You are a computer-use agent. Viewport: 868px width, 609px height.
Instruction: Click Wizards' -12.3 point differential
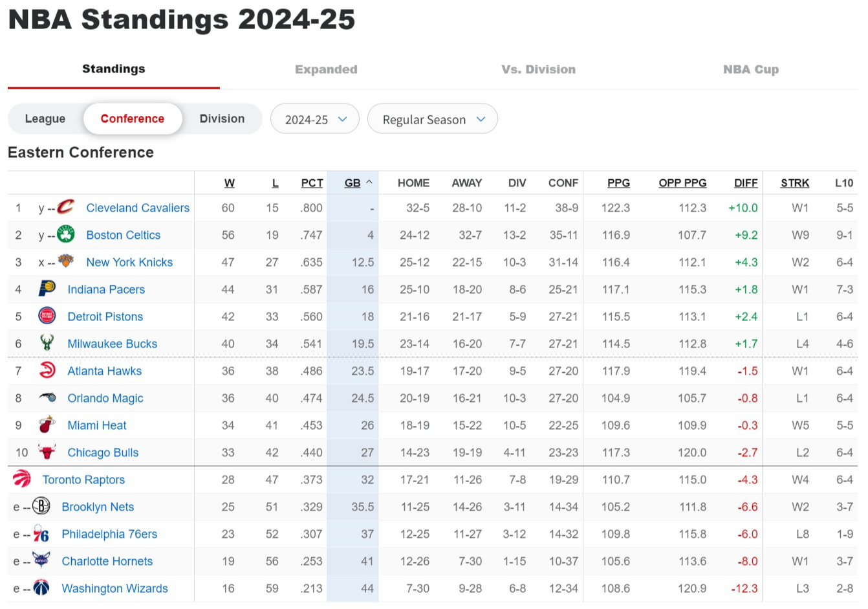click(744, 588)
